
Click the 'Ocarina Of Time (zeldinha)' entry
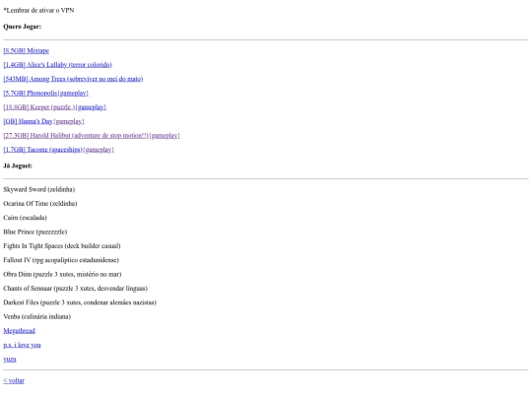tap(40, 204)
